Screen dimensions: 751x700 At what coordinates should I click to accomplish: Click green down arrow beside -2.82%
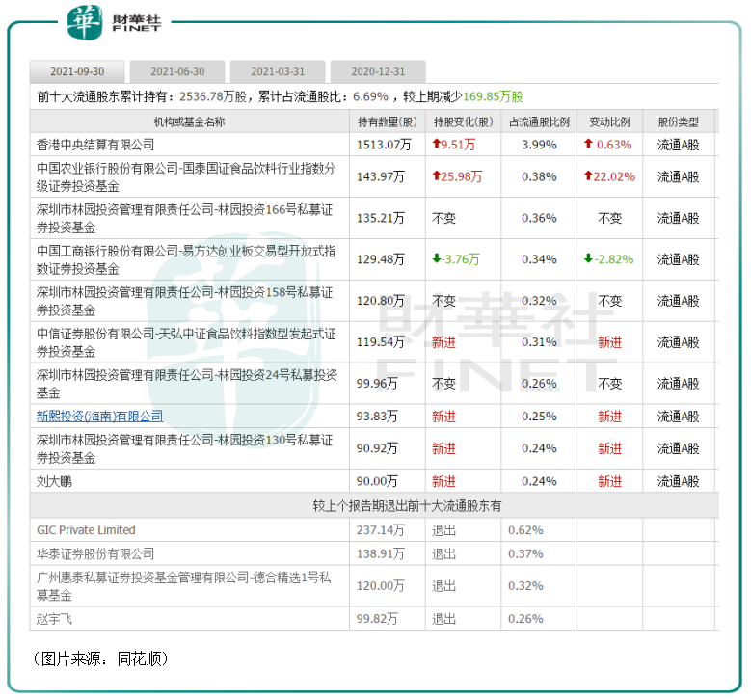589,258
